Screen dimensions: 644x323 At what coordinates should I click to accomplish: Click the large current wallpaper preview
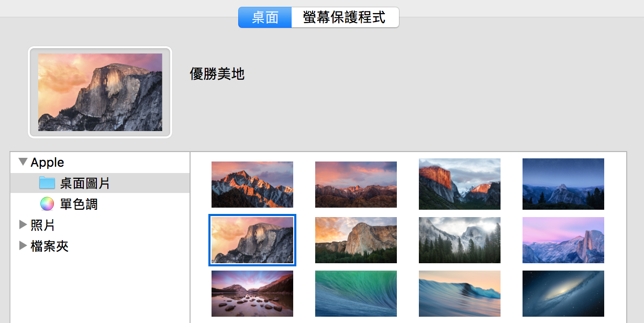pyautogui.click(x=100, y=92)
